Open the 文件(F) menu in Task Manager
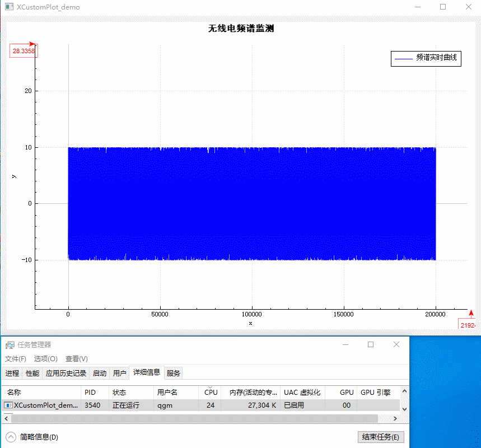This screenshot has width=481, height=448. pos(16,359)
